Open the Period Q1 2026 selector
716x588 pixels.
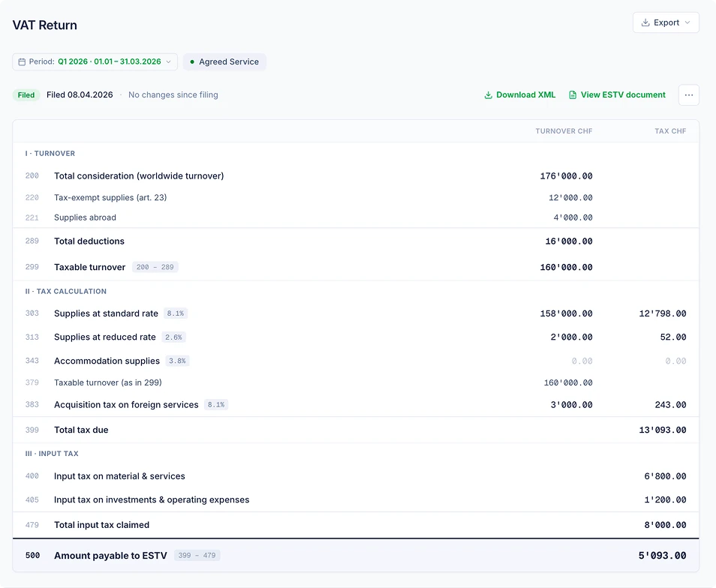pos(95,61)
